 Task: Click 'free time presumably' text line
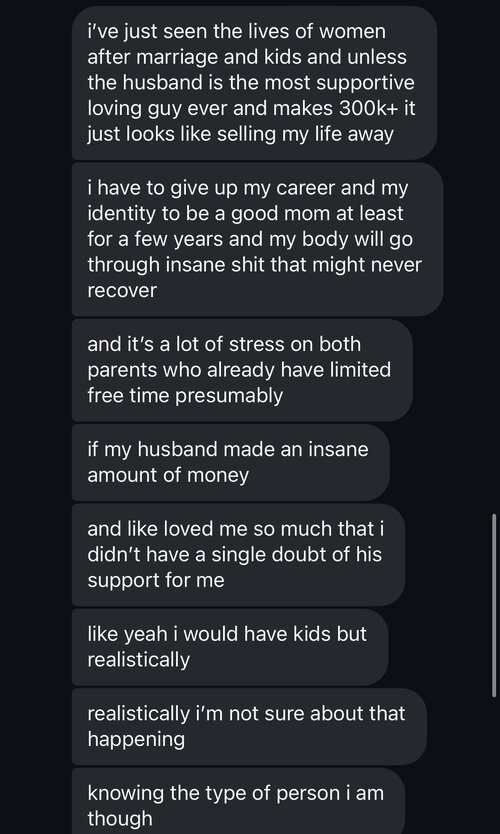(185, 396)
